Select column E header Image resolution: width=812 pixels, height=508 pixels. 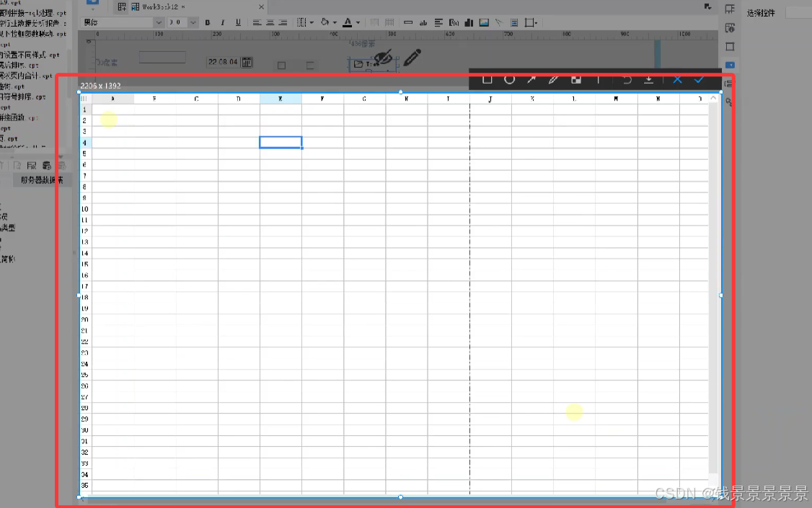pos(281,98)
